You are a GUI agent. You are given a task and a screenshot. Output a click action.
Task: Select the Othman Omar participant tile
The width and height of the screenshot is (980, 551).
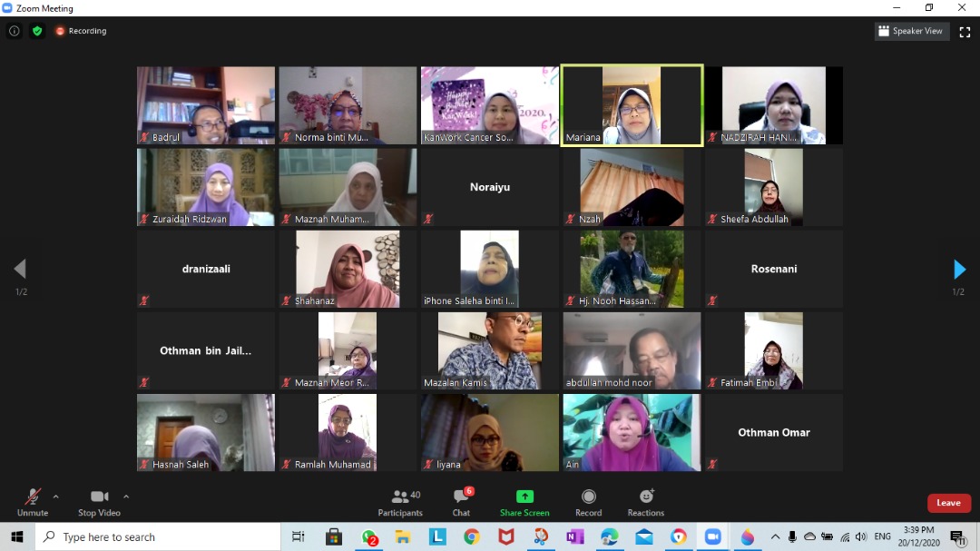coord(774,432)
